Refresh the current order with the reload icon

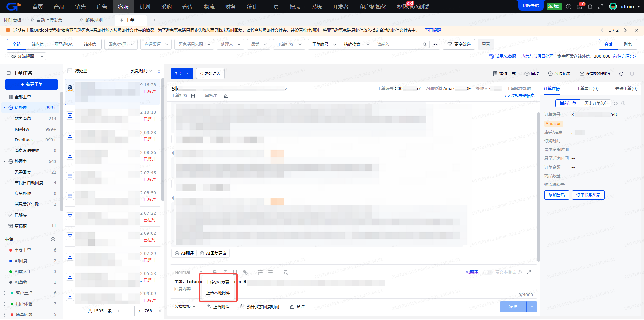tap(616, 103)
